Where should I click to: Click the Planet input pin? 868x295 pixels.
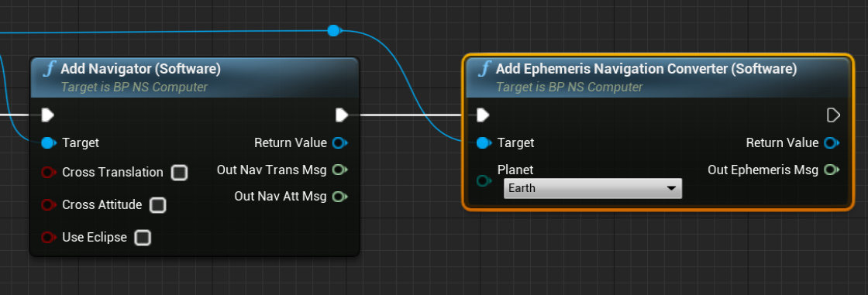tap(484, 181)
